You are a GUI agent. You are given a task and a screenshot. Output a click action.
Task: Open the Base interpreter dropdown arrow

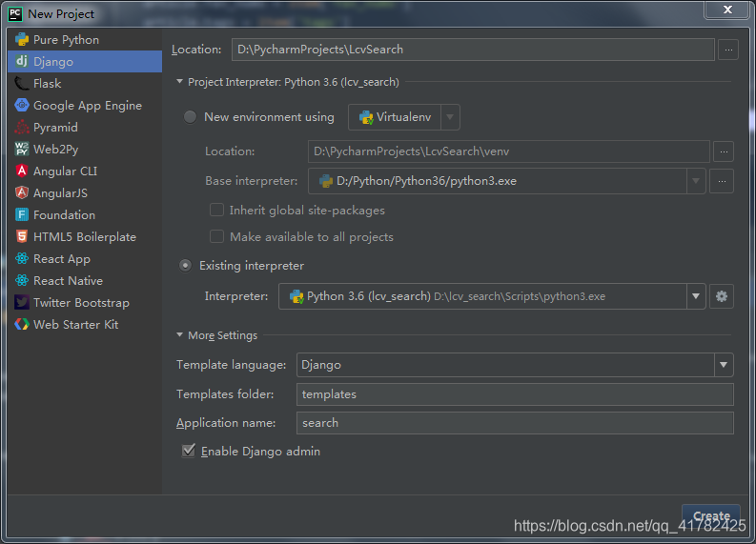click(696, 181)
